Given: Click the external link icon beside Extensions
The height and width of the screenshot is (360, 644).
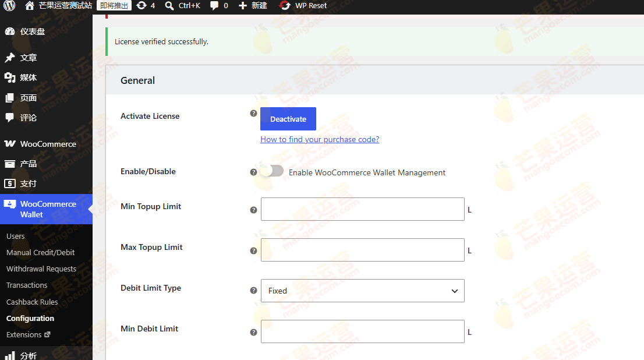Looking at the screenshot, I should tap(47, 334).
